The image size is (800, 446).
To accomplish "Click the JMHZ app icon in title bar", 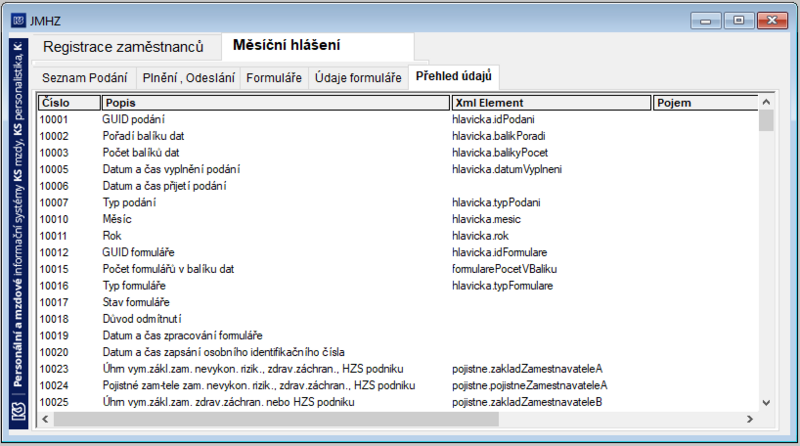I will (x=18, y=21).
